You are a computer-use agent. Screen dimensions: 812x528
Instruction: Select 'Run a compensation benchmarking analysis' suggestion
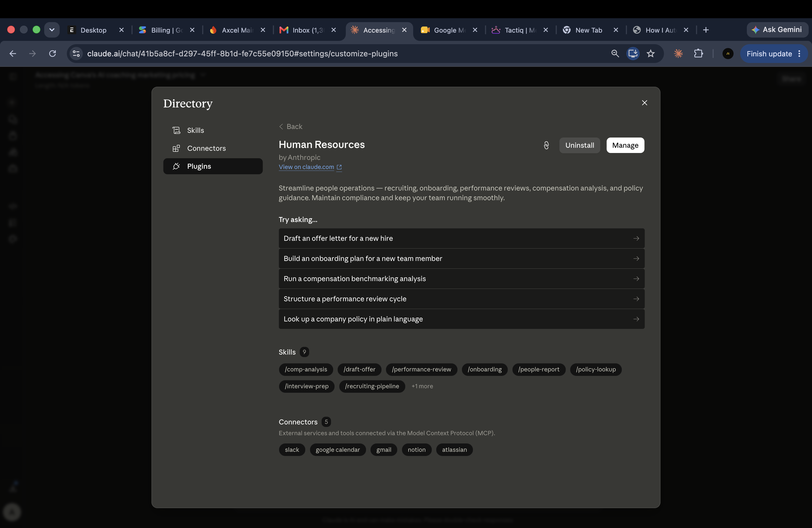pyautogui.click(x=461, y=279)
